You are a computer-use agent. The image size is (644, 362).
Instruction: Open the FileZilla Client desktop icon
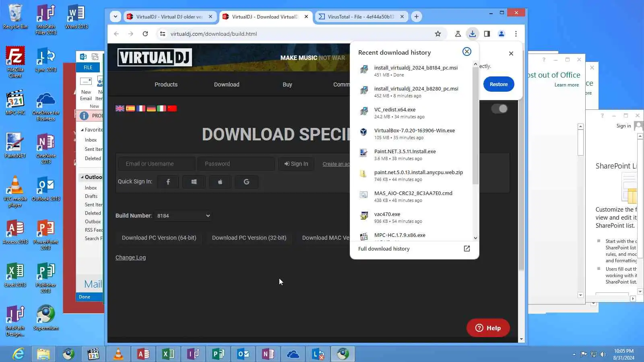tap(15, 62)
